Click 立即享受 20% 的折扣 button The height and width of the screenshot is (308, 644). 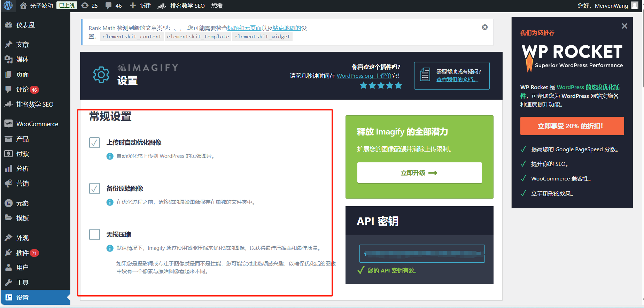click(x=572, y=126)
